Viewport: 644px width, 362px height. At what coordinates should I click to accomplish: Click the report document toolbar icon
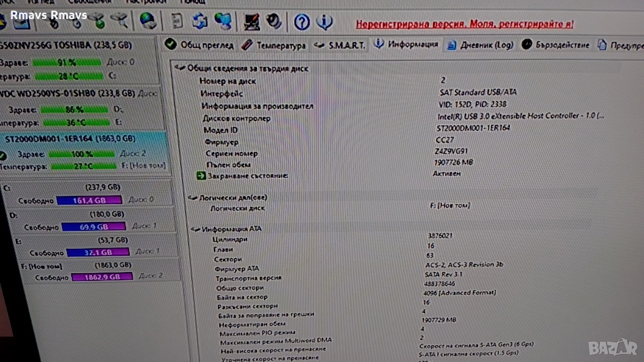(177, 21)
